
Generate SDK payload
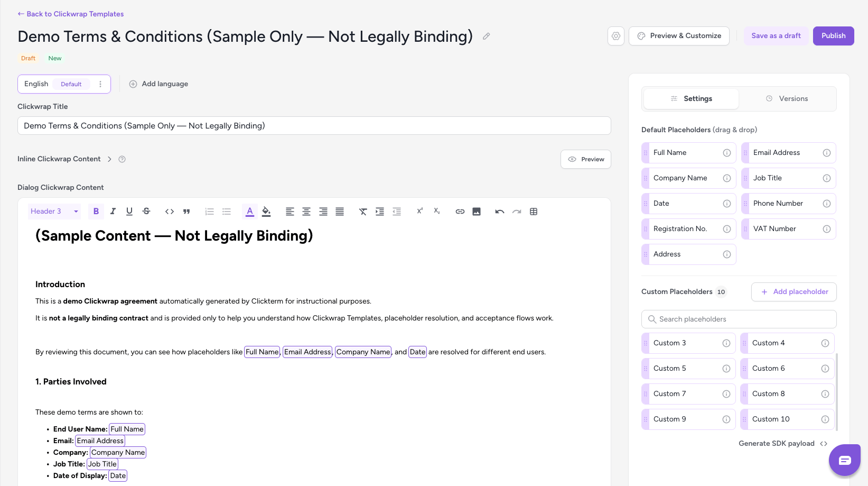click(x=783, y=444)
